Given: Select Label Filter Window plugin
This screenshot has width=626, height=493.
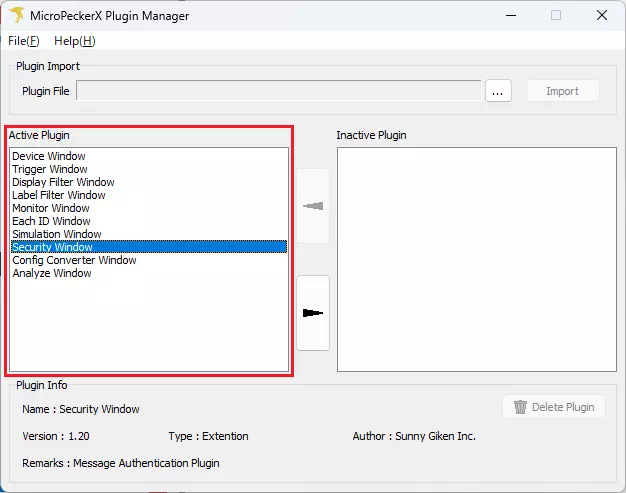Looking at the screenshot, I should click(x=149, y=195).
